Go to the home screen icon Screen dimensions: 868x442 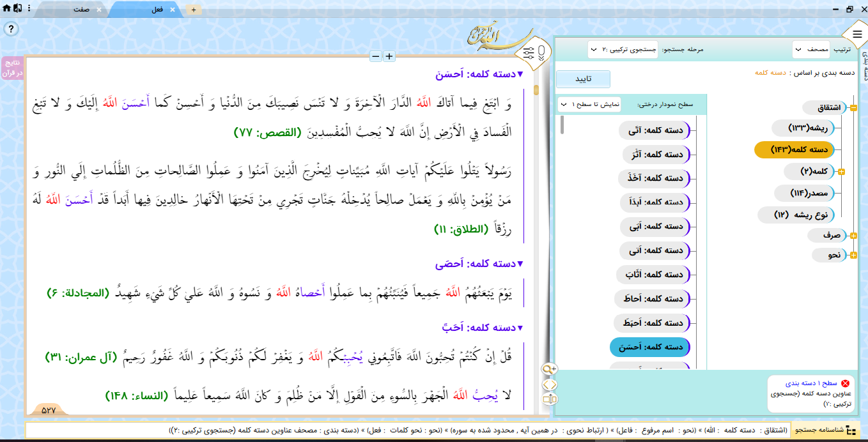pos(6,9)
